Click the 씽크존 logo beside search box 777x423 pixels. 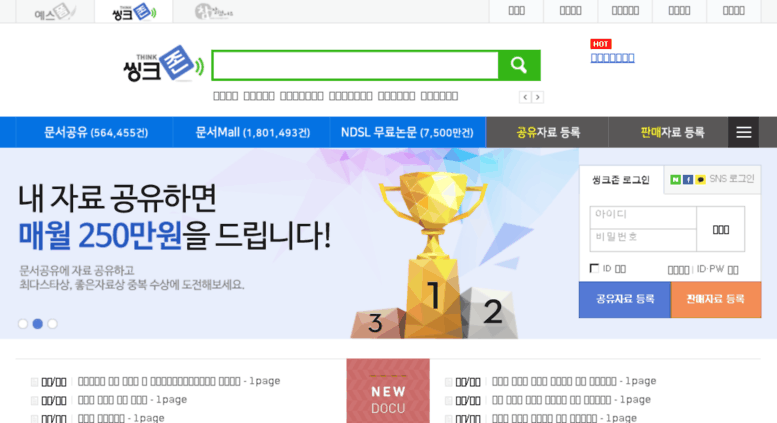[163, 64]
